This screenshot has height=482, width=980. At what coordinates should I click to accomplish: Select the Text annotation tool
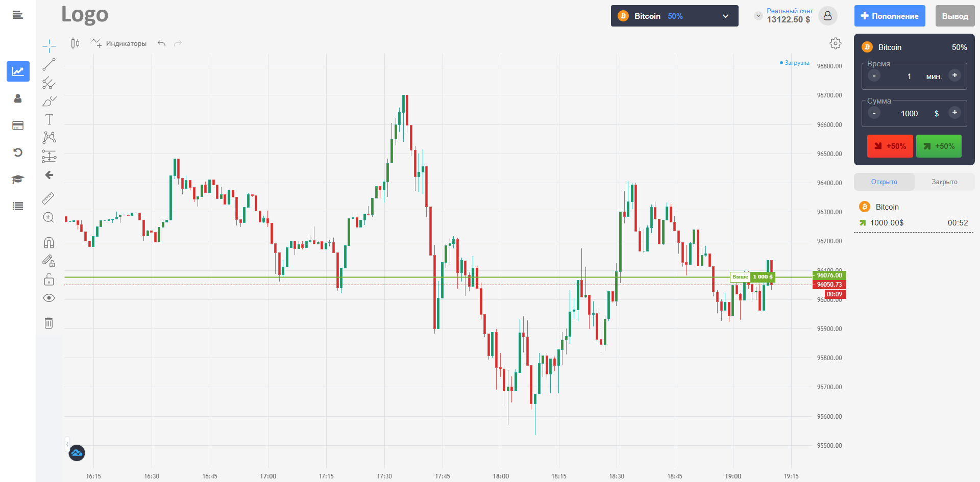(49, 119)
